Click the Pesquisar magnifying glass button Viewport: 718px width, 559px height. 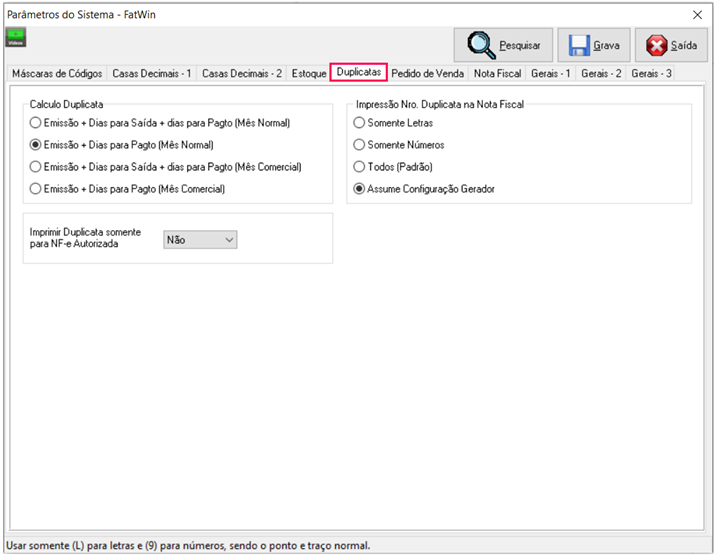coord(503,46)
